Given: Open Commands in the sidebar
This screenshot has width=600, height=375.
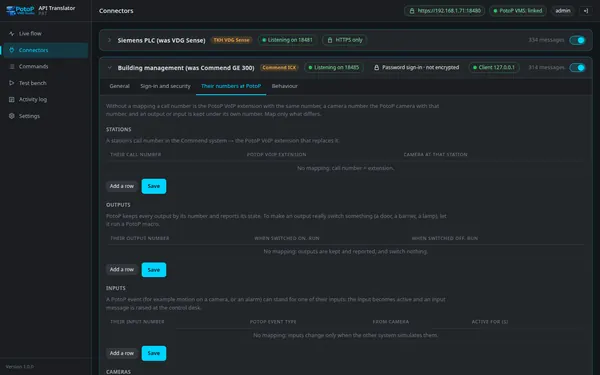Looking at the screenshot, I should [45, 67].
